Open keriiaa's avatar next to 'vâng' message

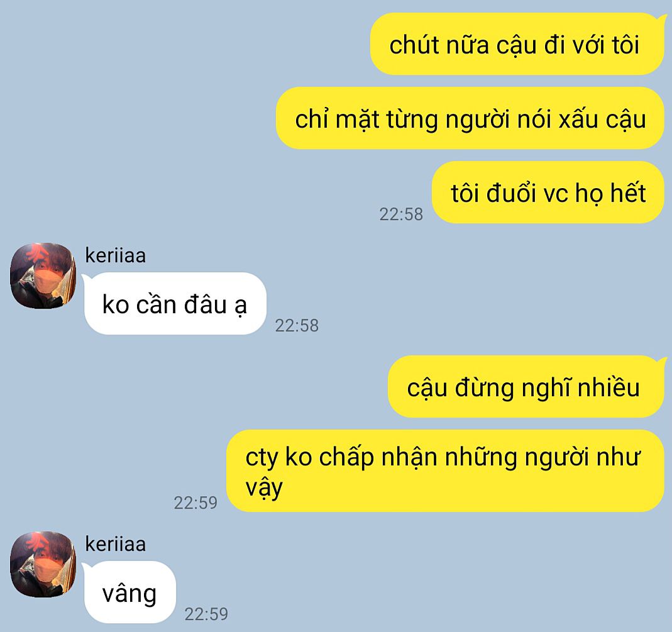click(43, 564)
